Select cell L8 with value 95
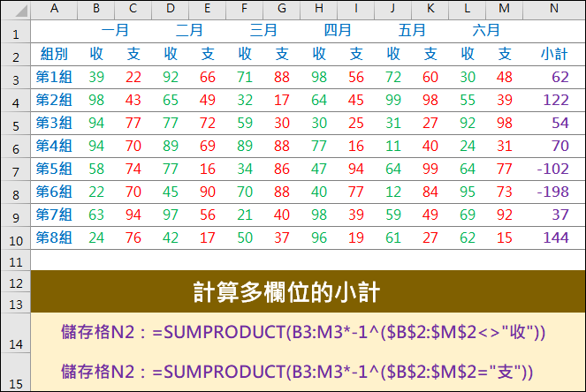This screenshot has width=586, height=392. pos(468,192)
